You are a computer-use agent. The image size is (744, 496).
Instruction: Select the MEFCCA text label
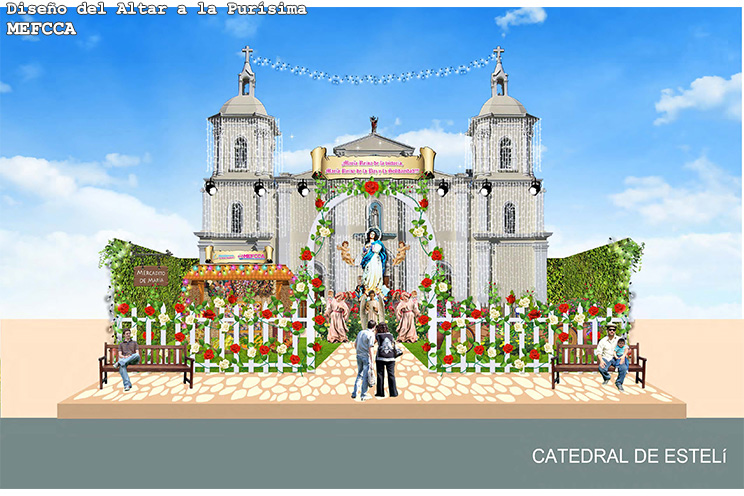38,29
